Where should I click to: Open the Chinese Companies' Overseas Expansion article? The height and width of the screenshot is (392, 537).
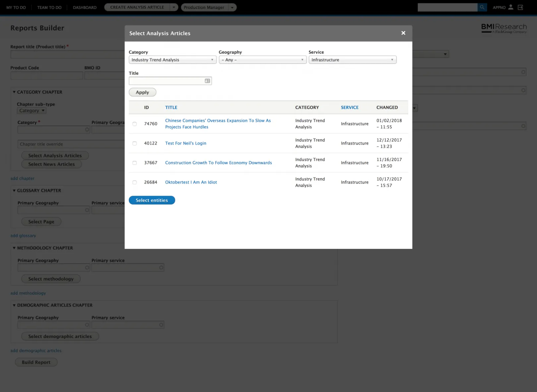click(218, 124)
